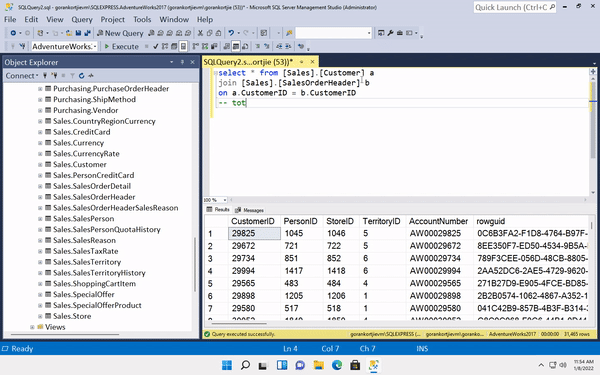Expand the Purchasing.Vendor table node
The width and height of the screenshot is (600, 375).
click(40, 110)
